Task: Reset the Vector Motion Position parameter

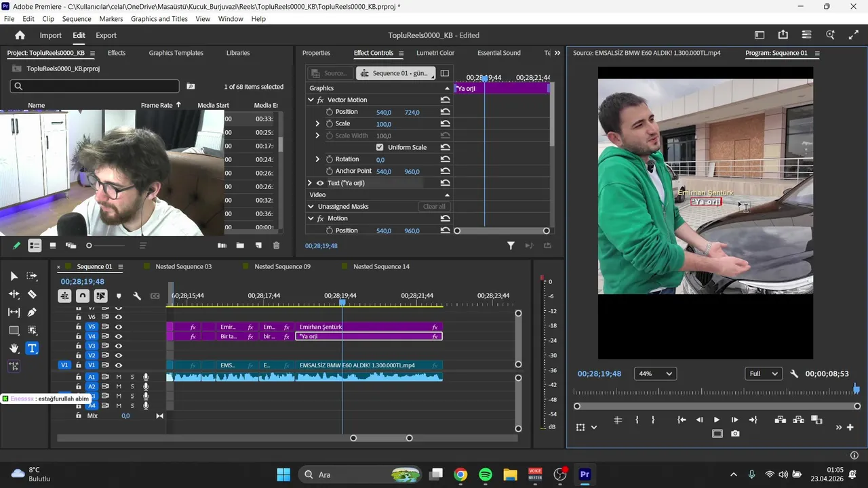Action: click(x=445, y=112)
